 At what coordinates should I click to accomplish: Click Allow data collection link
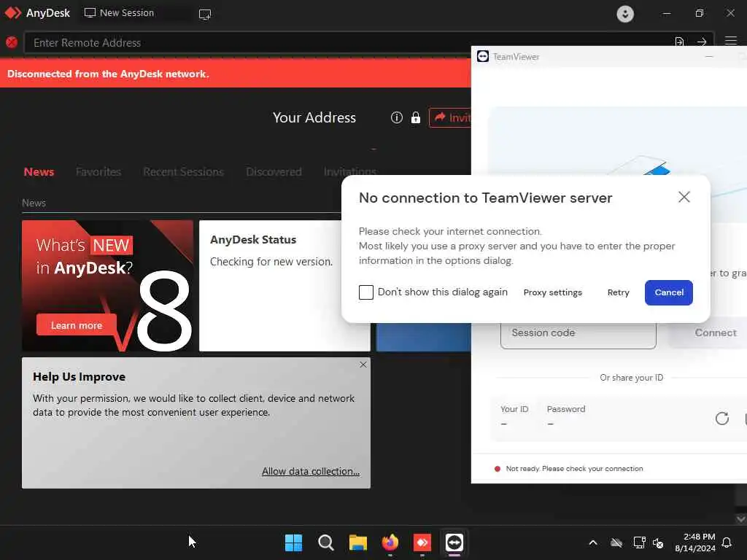(311, 471)
